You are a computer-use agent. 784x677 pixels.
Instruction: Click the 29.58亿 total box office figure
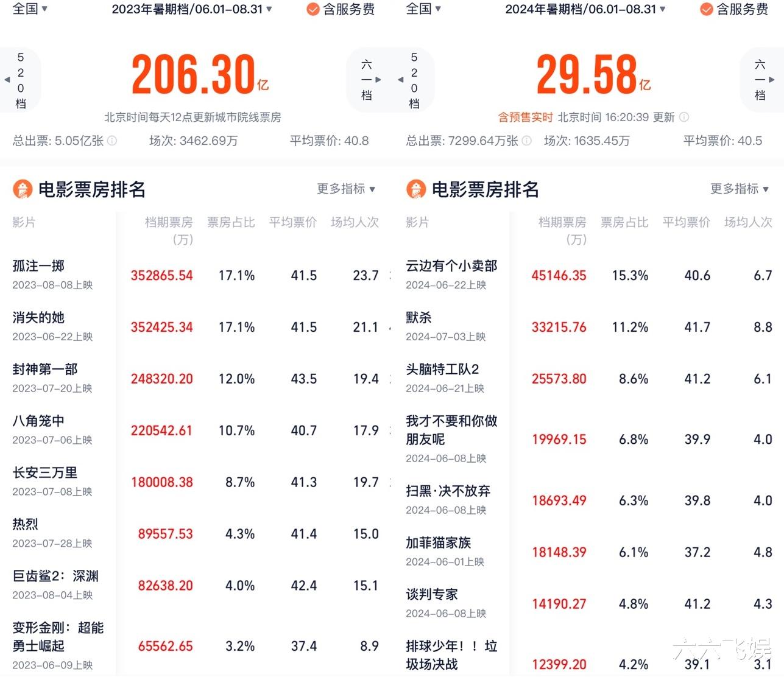(594, 74)
